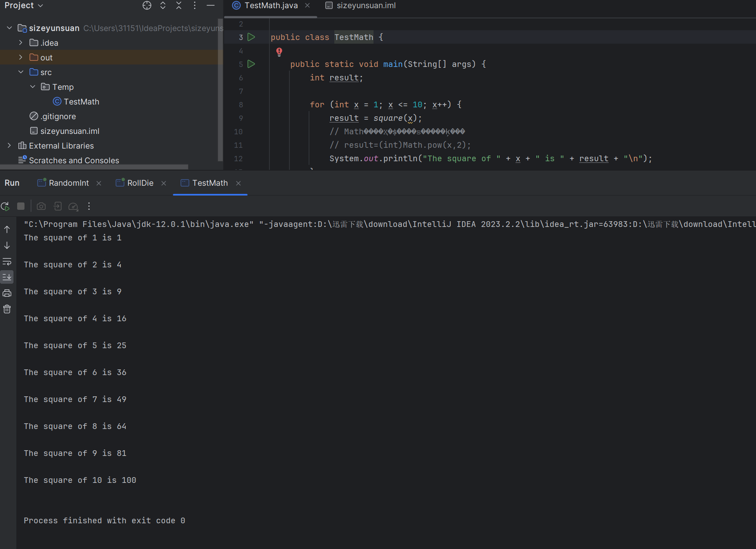Jump up the stack trace with the up arrow
The height and width of the screenshot is (549, 756).
click(7, 229)
